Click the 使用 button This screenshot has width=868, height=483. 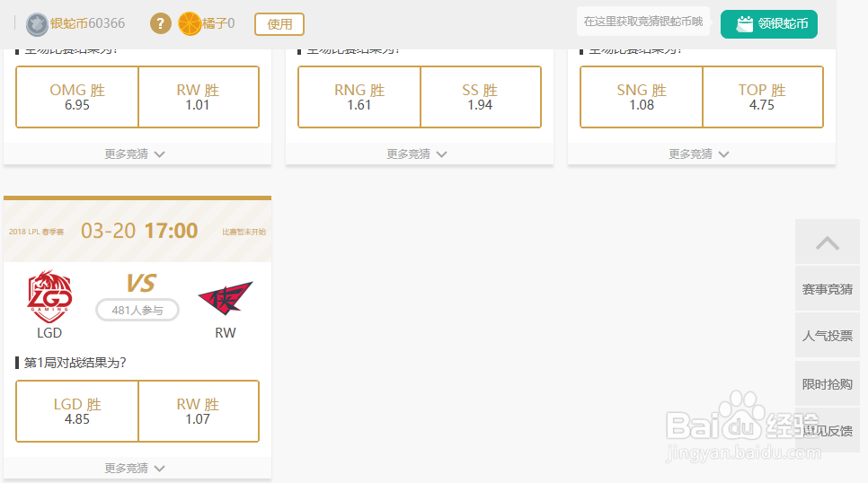[279, 24]
